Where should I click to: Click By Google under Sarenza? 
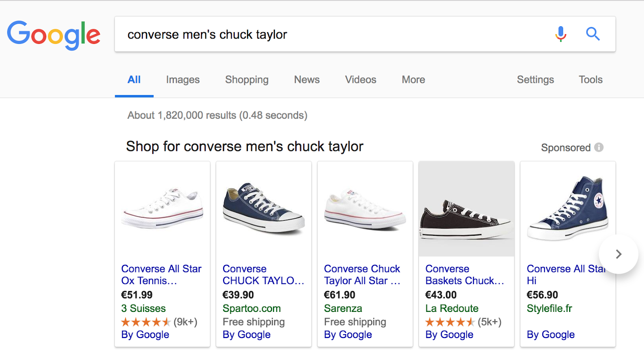348,334
